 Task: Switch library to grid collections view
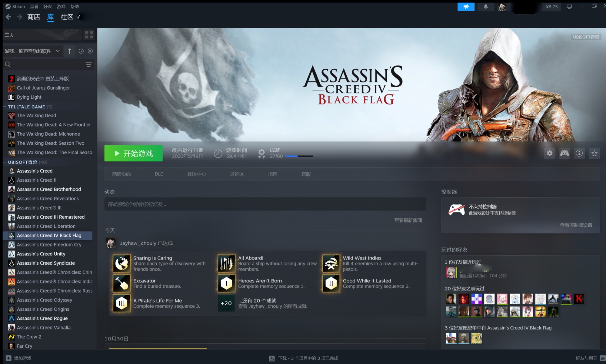89,35
